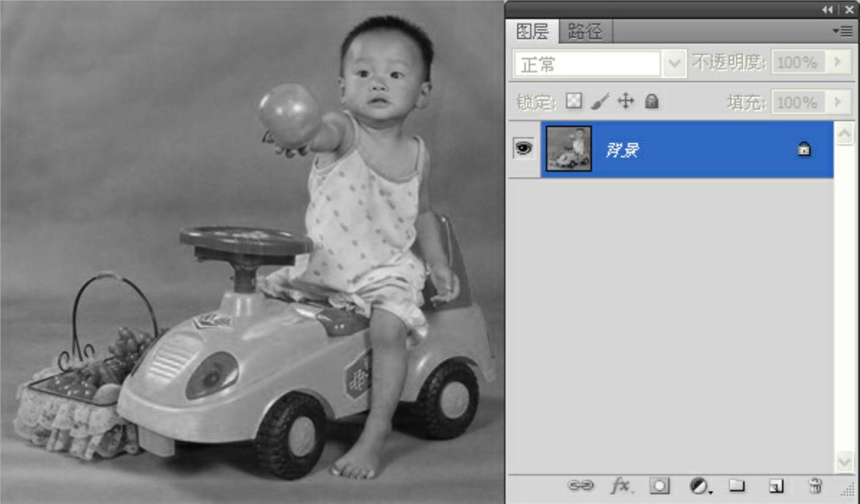Add a layer mask
The image size is (860, 504).
click(x=660, y=486)
